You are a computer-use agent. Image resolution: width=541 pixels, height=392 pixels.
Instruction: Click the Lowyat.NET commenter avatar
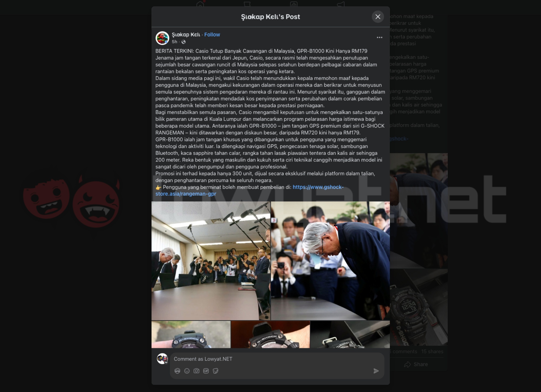pos(162,359)
